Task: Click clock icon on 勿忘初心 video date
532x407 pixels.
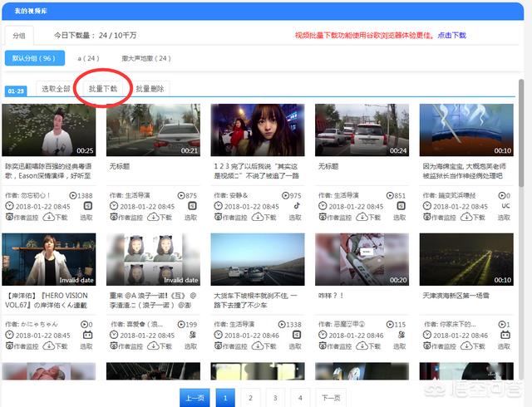Action: (x=9, y=206)
